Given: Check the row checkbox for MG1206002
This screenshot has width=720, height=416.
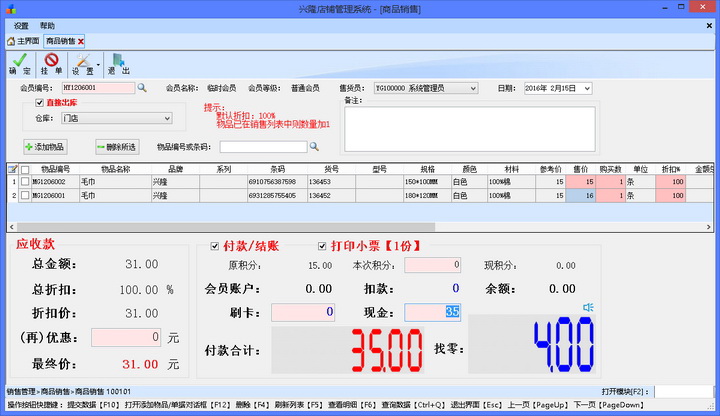Looking at the screenshot, I should point(25,182).
